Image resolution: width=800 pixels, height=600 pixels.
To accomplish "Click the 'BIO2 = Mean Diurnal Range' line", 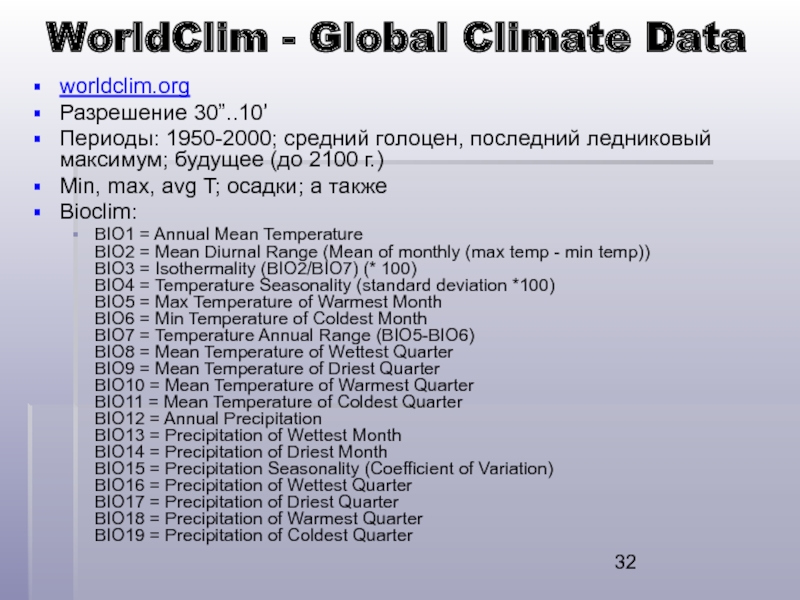I will 372,252.
